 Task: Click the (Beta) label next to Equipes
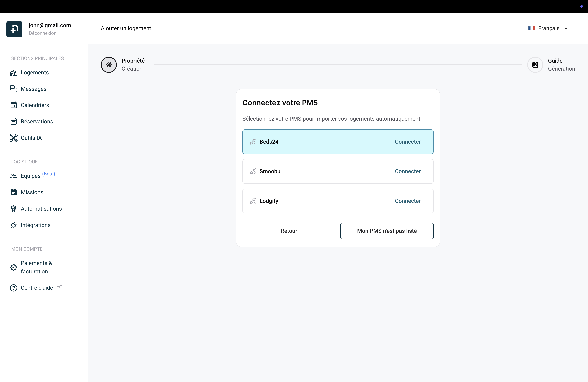click(x=49, y=174)
